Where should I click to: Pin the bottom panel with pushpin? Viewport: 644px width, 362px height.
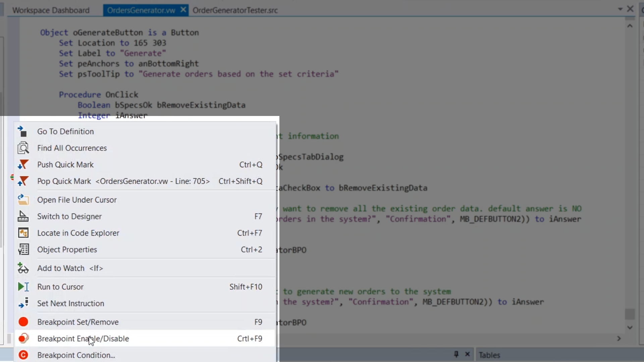click(x=456, y=354)
